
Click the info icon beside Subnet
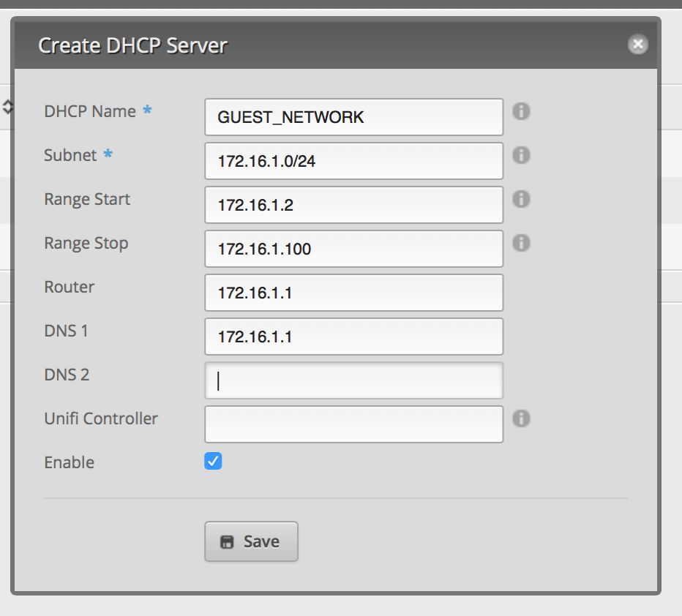click(521, 155)
